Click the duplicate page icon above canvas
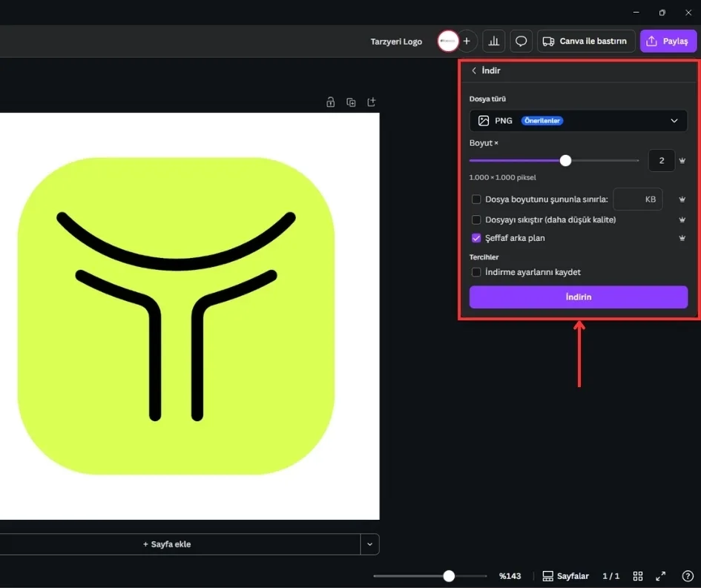The image size is (701, 588). [x=351, y=102]
